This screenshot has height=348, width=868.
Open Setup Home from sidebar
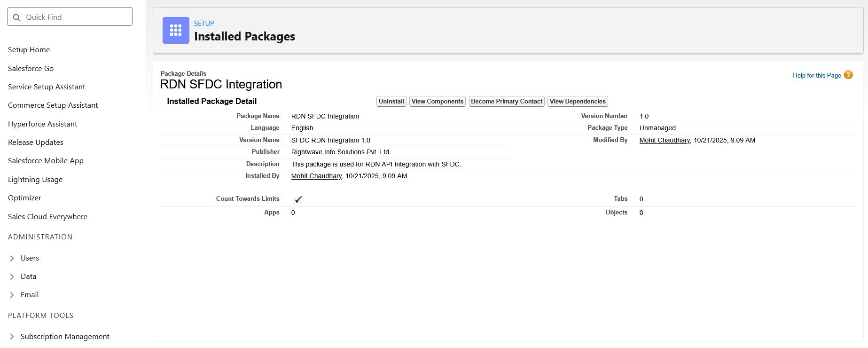(29, 50)
